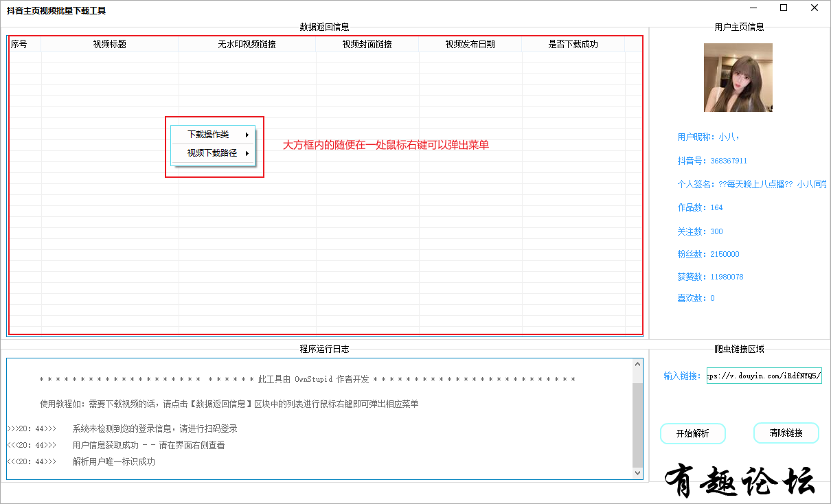831x504 pixels.
Task: Select the 用户昵称: 小八 text
Action: [708, 137]
